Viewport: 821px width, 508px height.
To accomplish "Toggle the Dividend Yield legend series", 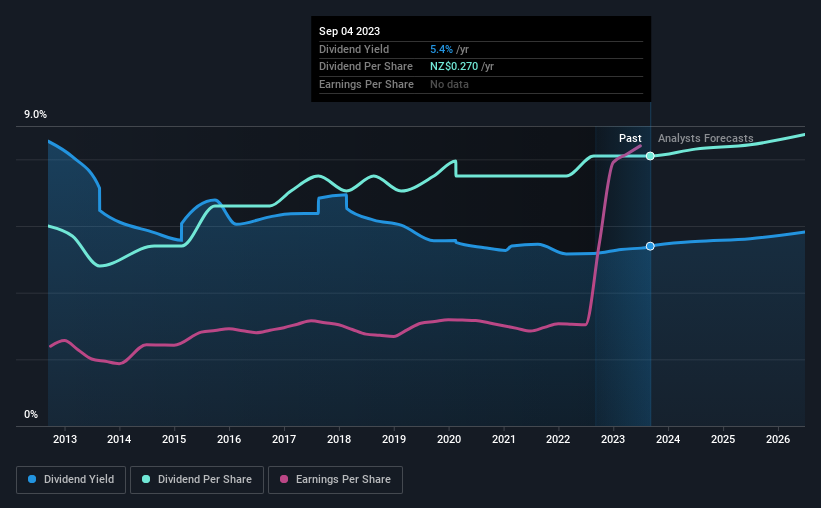I will pos(71,479).
